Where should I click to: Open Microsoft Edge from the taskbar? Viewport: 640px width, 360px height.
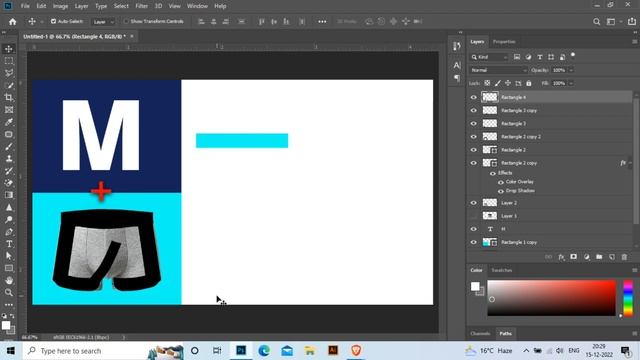click(264, 351)
